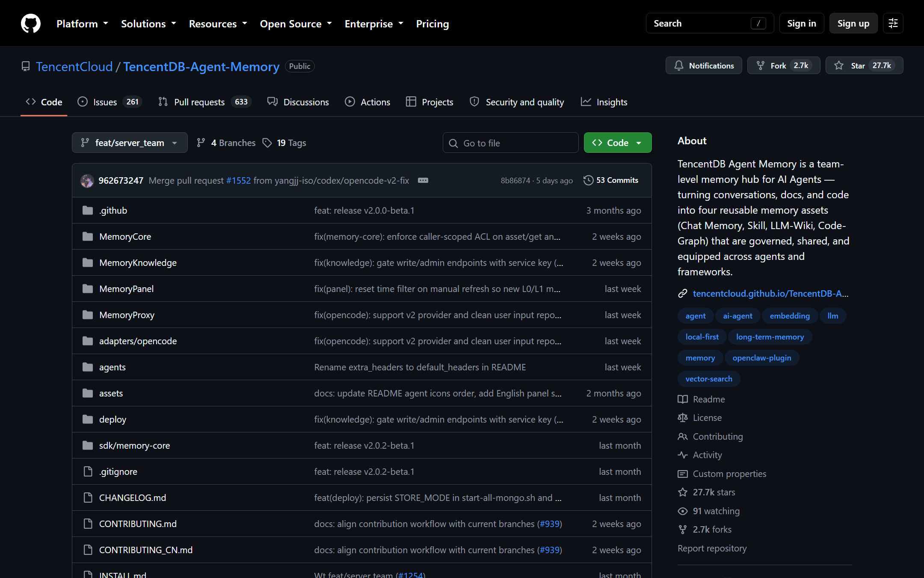
Task: Switch to the Insights tab
Action: 604,102
